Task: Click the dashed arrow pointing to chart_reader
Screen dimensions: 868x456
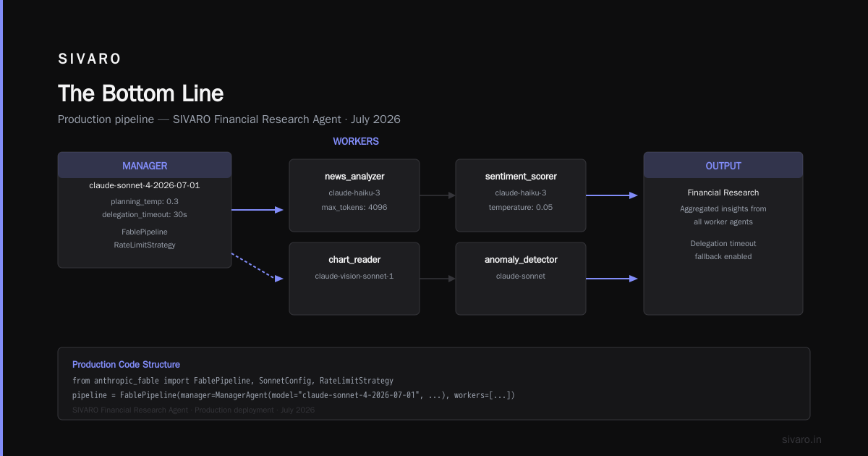Action: pos(258,266)
